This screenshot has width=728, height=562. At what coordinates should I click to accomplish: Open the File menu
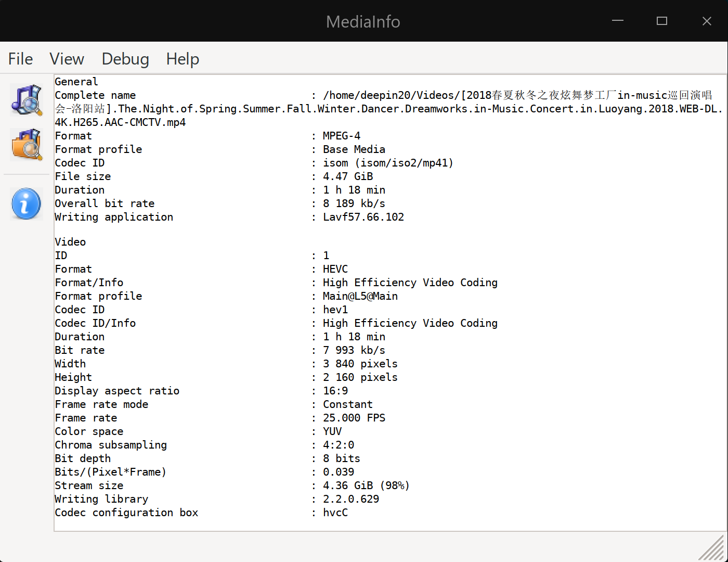coord(21,59)
